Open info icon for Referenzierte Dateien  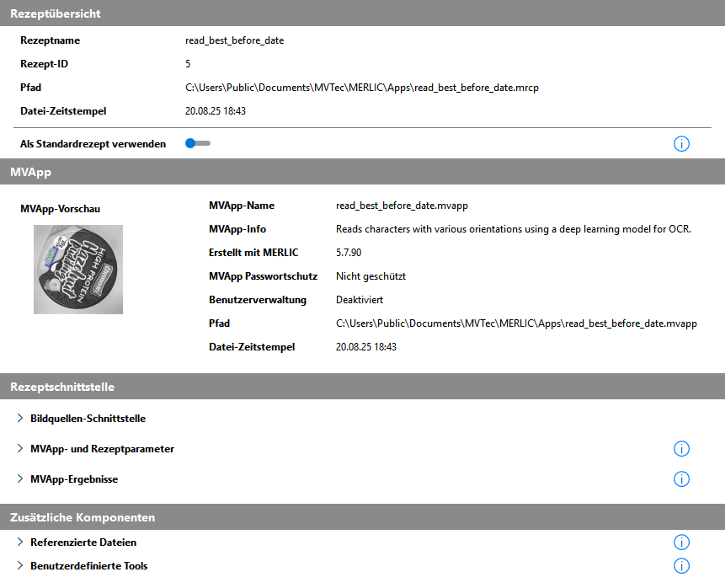click(x=681, y=543)
